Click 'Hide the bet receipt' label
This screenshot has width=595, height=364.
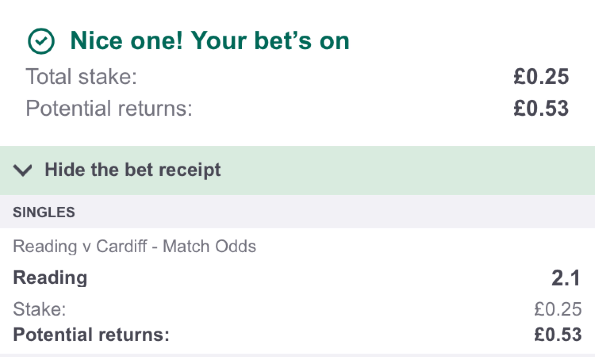[133, 170]
